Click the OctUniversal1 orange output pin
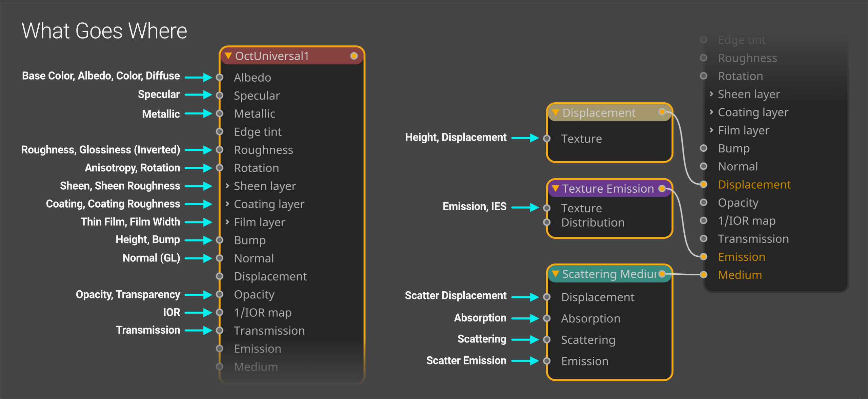The image size is (868, 399). 354,56
